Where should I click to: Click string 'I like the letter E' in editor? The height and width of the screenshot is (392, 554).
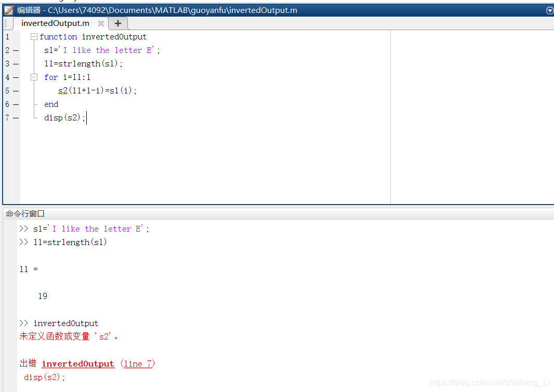click(x=107, y=50)
